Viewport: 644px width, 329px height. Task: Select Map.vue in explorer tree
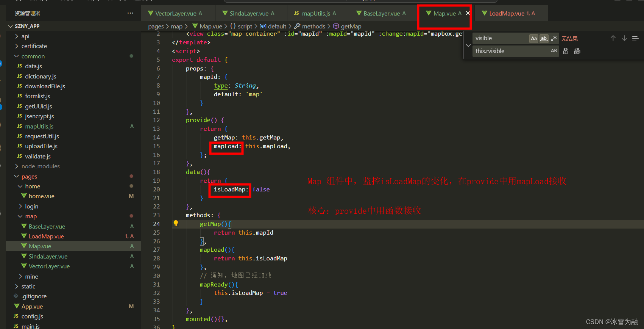[x=40, y=246]
